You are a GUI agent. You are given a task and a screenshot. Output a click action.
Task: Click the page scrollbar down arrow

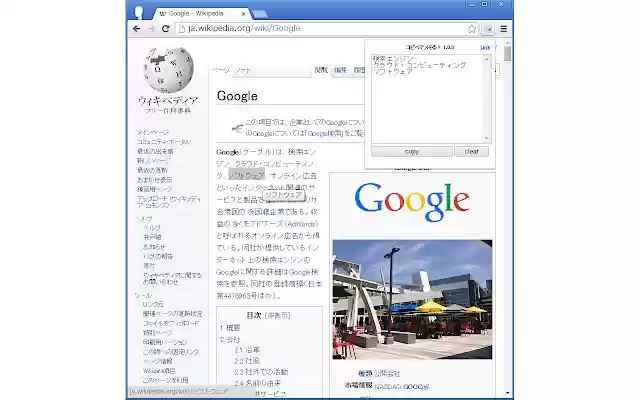pyautogui.click(x=507, y=393)
